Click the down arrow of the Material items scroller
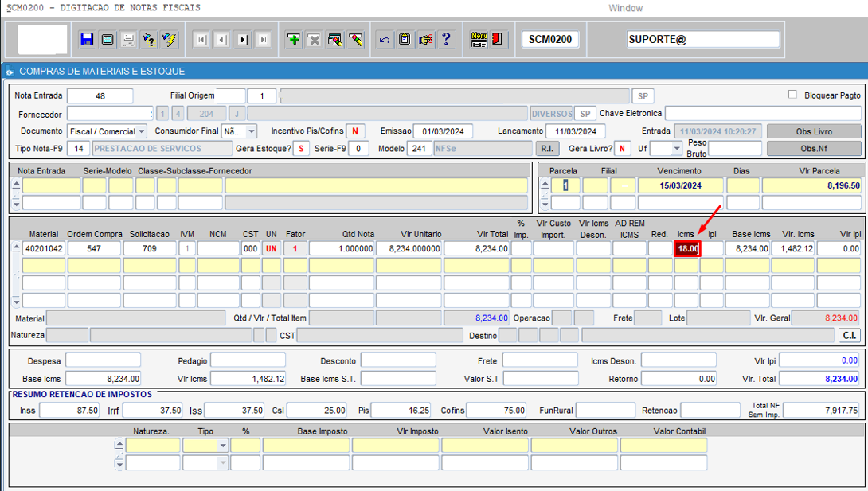 point(17,302)
